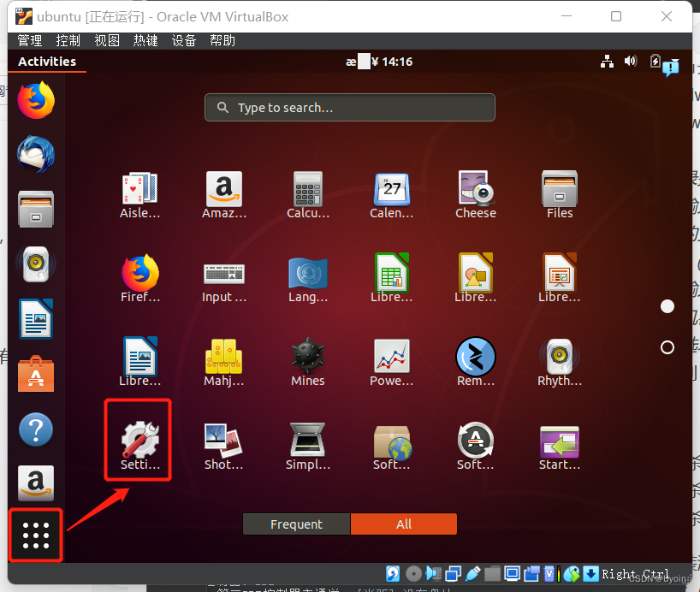Viewport: 700px width, 592px height.
Task: Open the Calculator app
Action: pos(308,196)
